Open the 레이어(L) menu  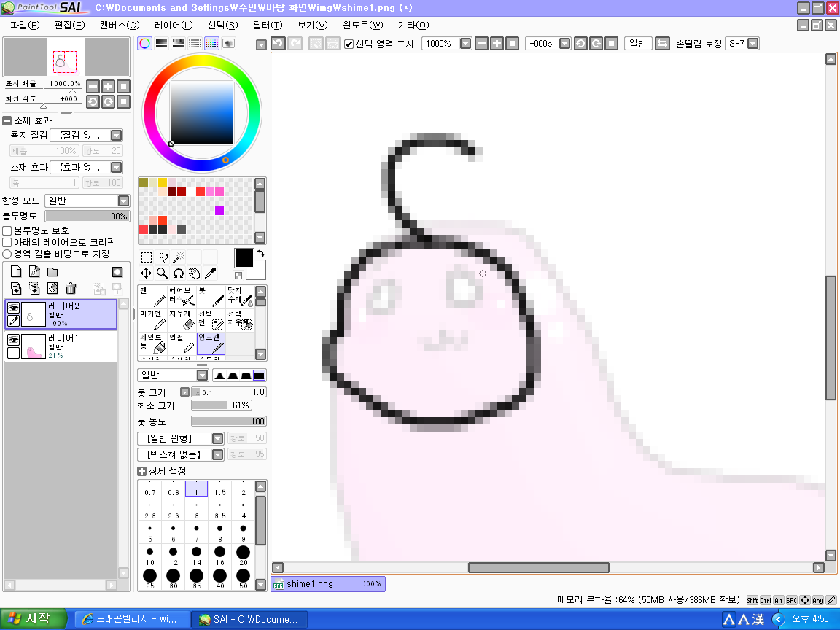click(x=174, y=26)
